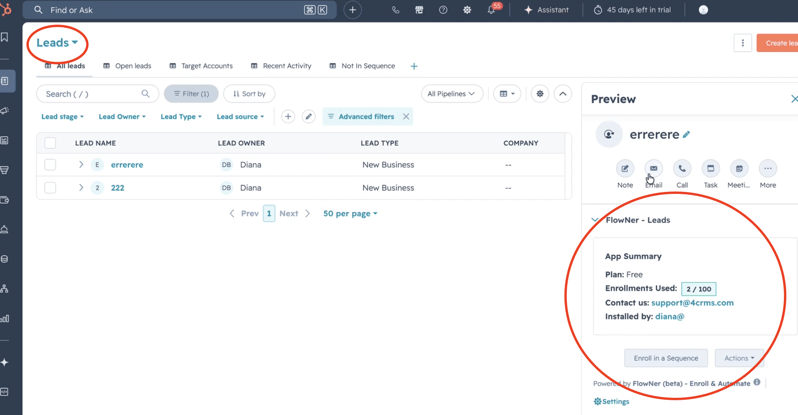Toggle the select-all checkbox in header
Viewport: 798px width, 415px height.
coord(50,143)
